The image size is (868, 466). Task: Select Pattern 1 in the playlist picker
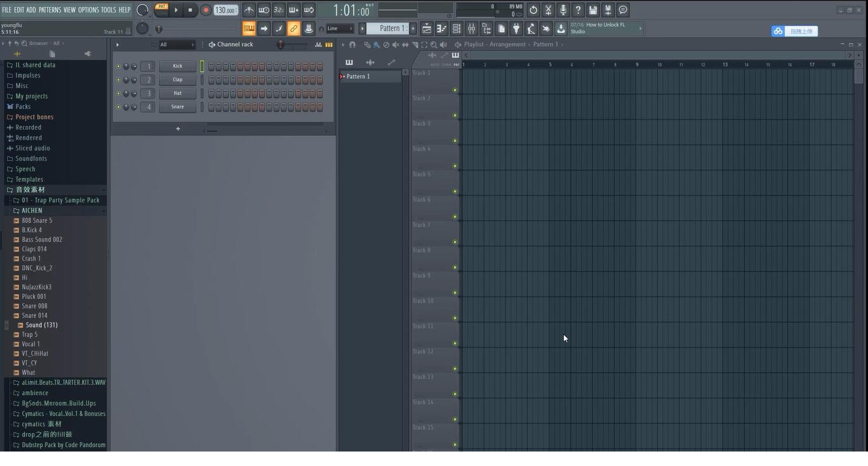370,76
